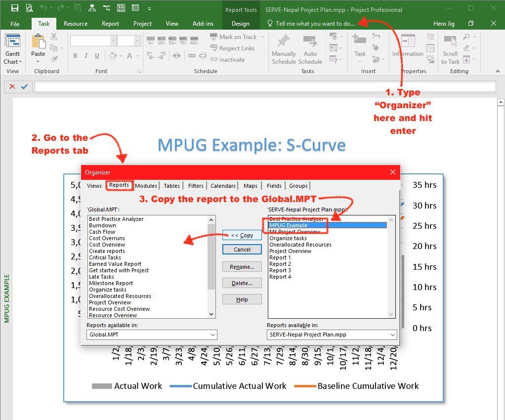The image size is (505, 420).
Task: Open the Design tab under Report Tools
Action: [x=241, y=24]
